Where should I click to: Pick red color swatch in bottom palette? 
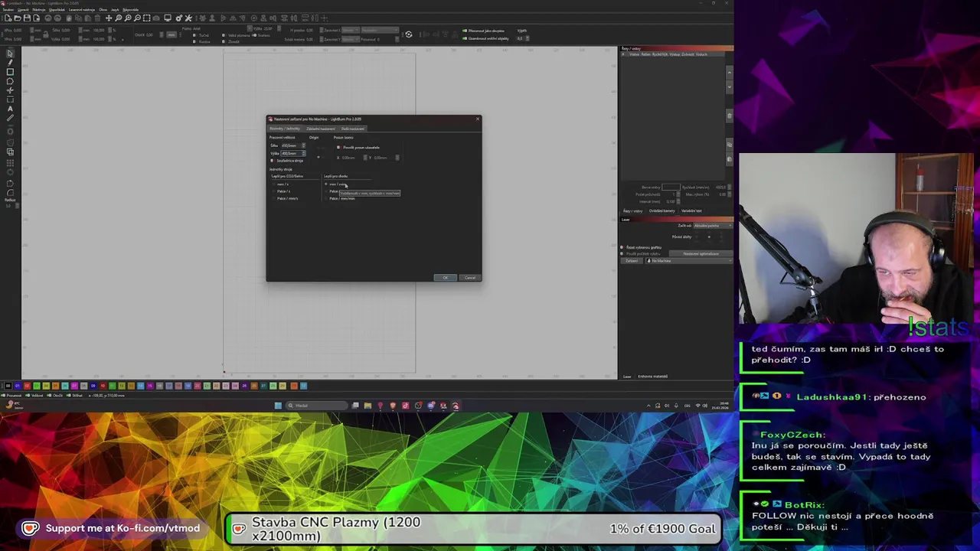27,386
